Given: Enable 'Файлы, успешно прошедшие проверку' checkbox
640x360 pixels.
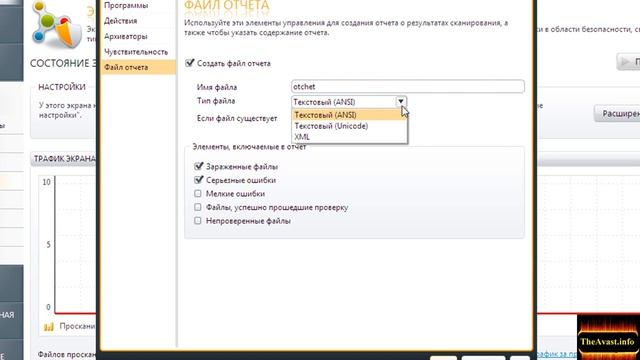Looking at the screenshot, I should pyautogui.click(x=198, y=207).
